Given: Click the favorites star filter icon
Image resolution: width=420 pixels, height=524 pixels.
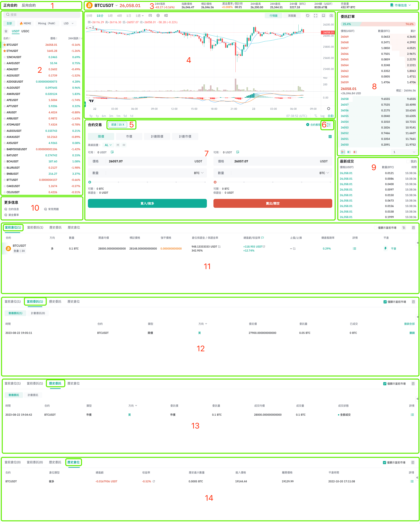Looking at the screenshot, I should (x=6, y=31).
